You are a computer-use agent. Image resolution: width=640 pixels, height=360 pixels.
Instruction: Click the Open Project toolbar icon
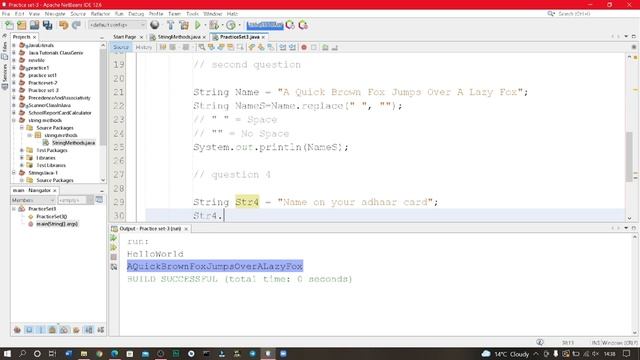click(x=34, y=25)
